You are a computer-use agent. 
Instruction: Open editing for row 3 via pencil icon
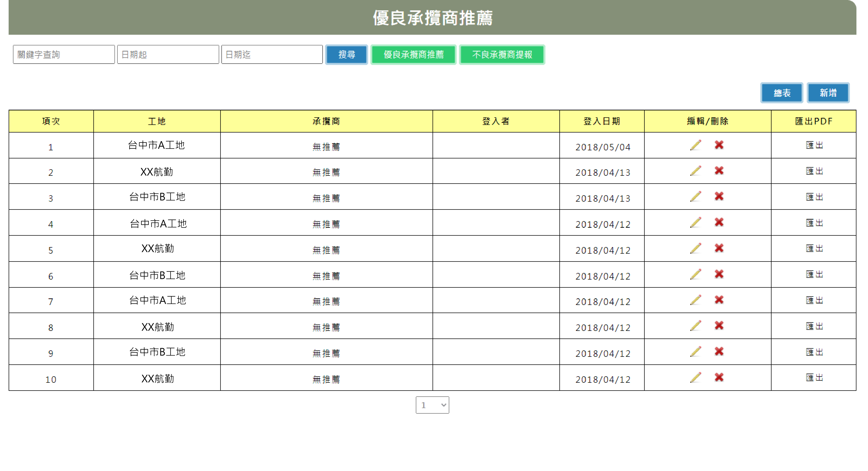[695, 196]
